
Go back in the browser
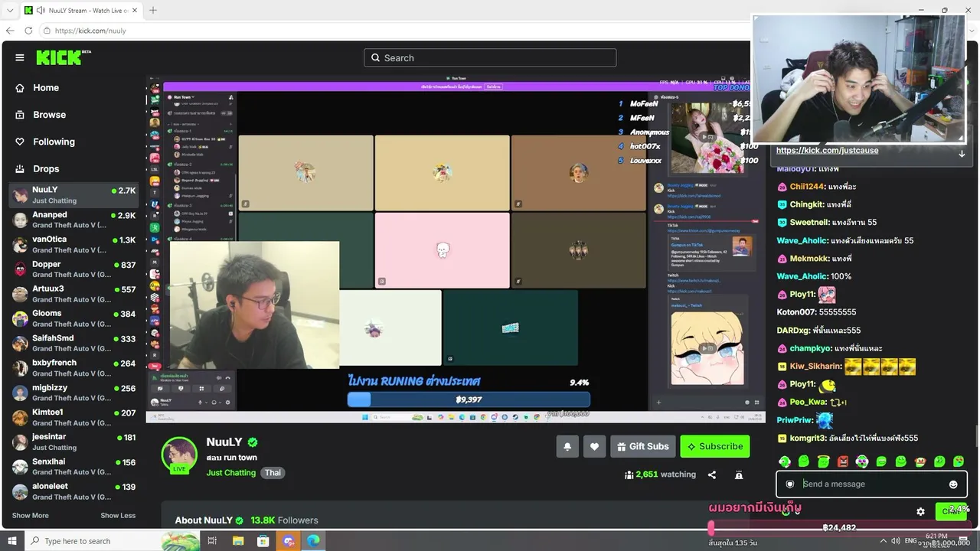10,31
